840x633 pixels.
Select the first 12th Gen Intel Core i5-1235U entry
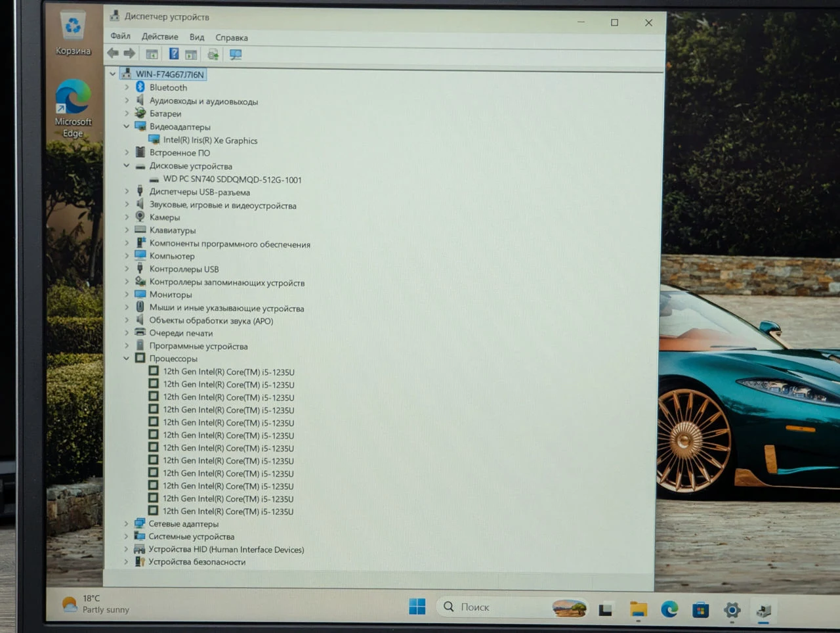click(228, 372)
